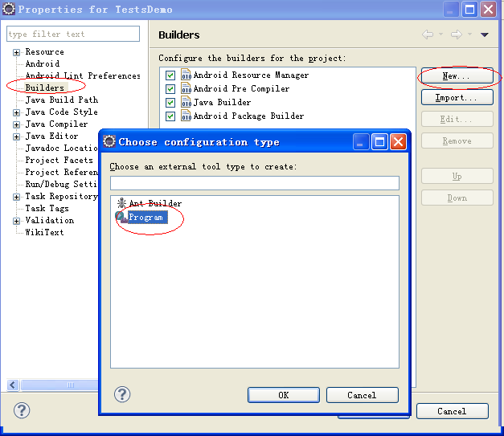
Task: Confirm with OK in configuration type dialog
Action: [284, 395]
